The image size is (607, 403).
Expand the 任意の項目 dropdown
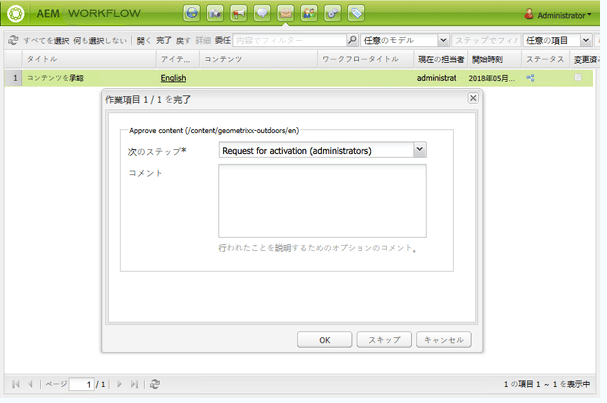pos(586,40)
